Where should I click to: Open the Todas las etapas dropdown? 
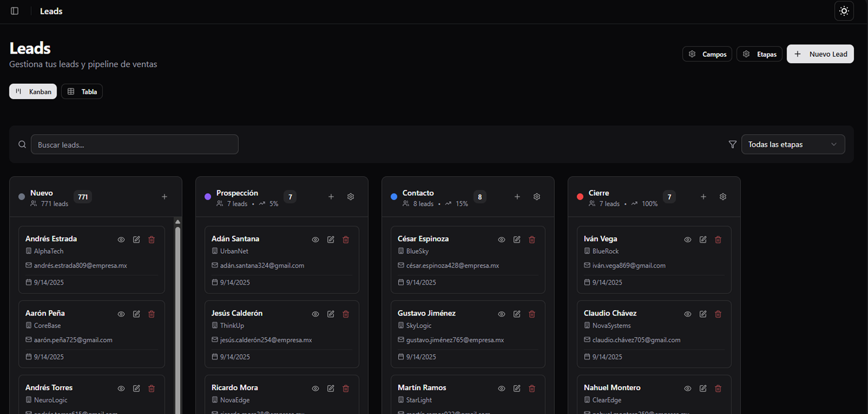(x=792, y=145)
